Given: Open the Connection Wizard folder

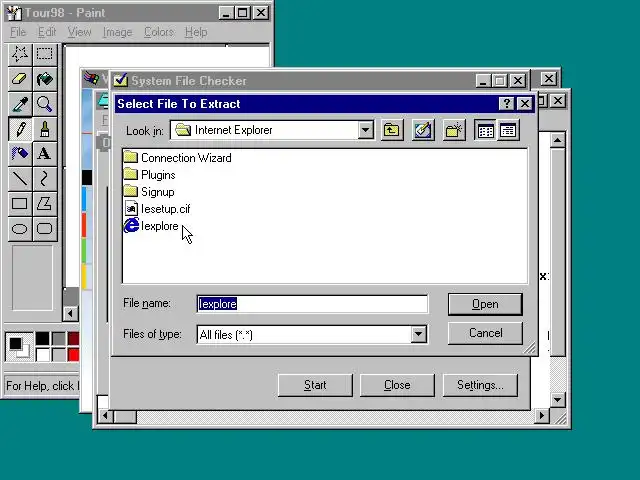Looking at the screenshot, I should (178, 158).
